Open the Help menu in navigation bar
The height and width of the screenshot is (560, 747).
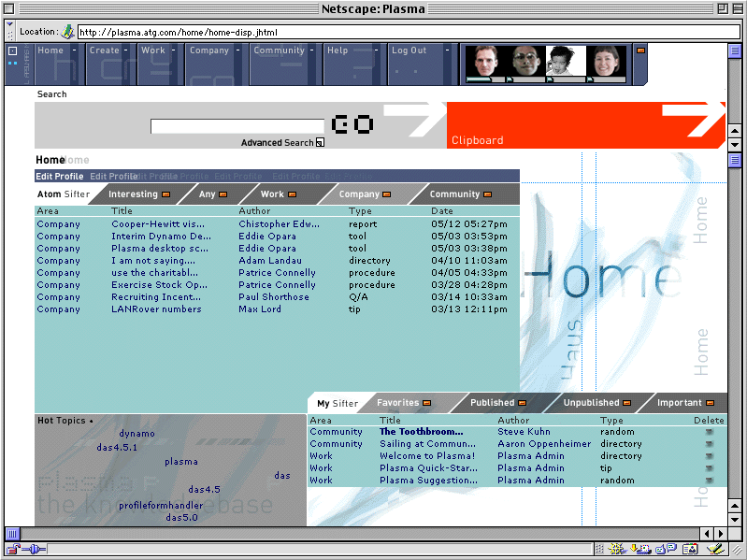338,50
